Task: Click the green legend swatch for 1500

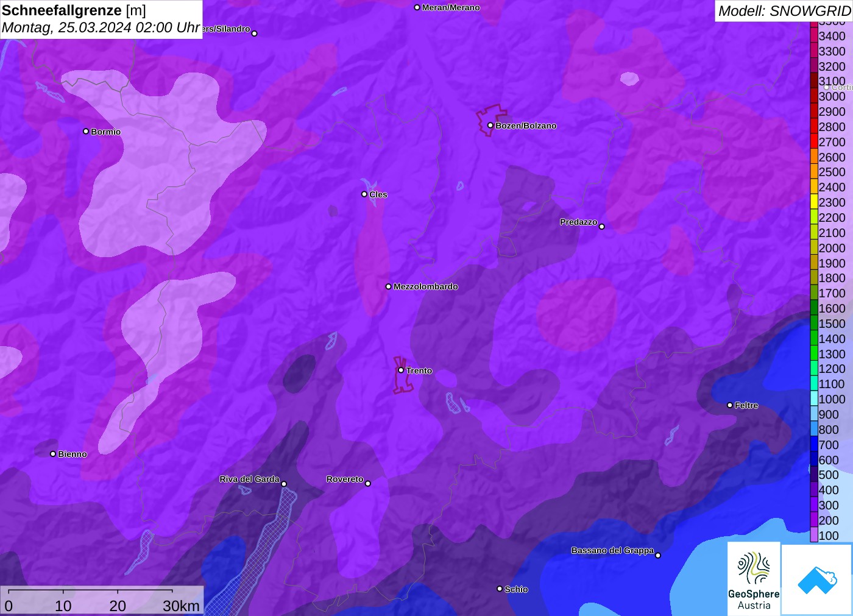Action: [x=814, y=322]
